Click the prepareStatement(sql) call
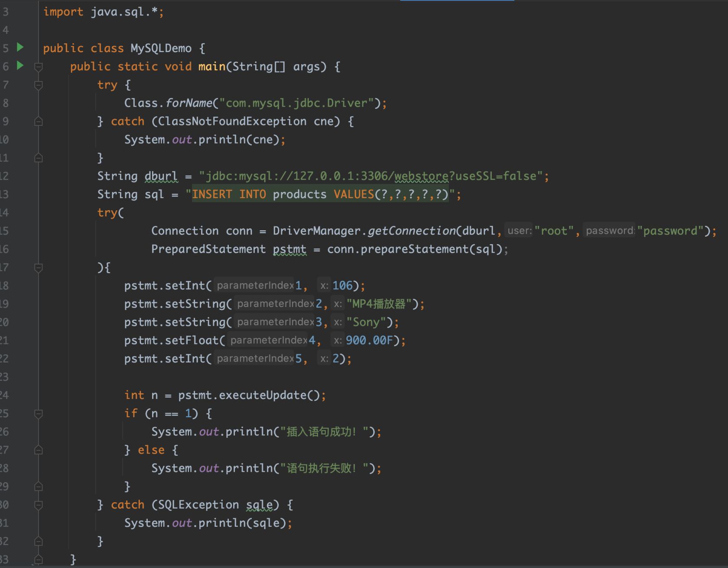728x568 pixels. tap(431, 249)
